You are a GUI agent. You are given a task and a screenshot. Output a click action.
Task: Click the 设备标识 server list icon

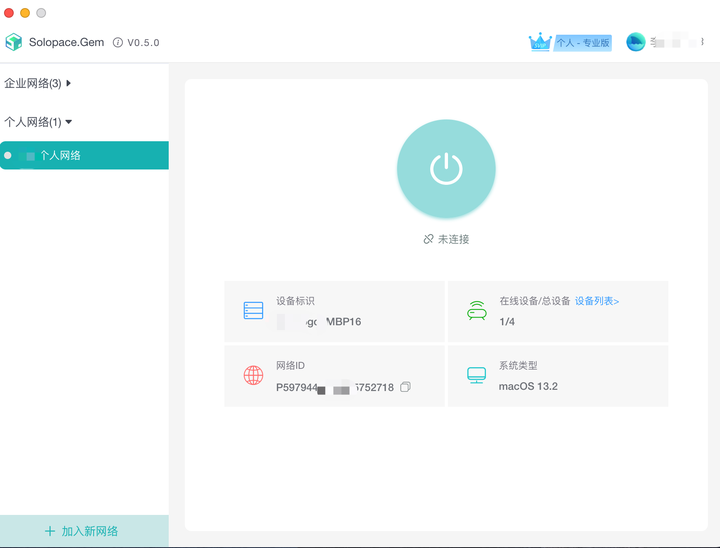coord(253,311)
